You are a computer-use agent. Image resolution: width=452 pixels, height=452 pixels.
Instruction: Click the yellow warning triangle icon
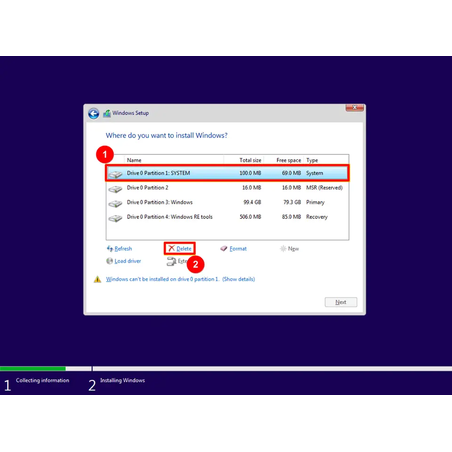(x=97, y=279)
